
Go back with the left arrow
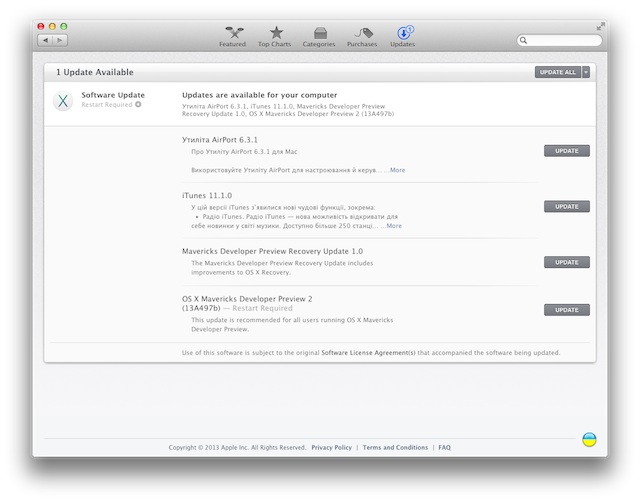pyautogui.click(x=45, y=40)
